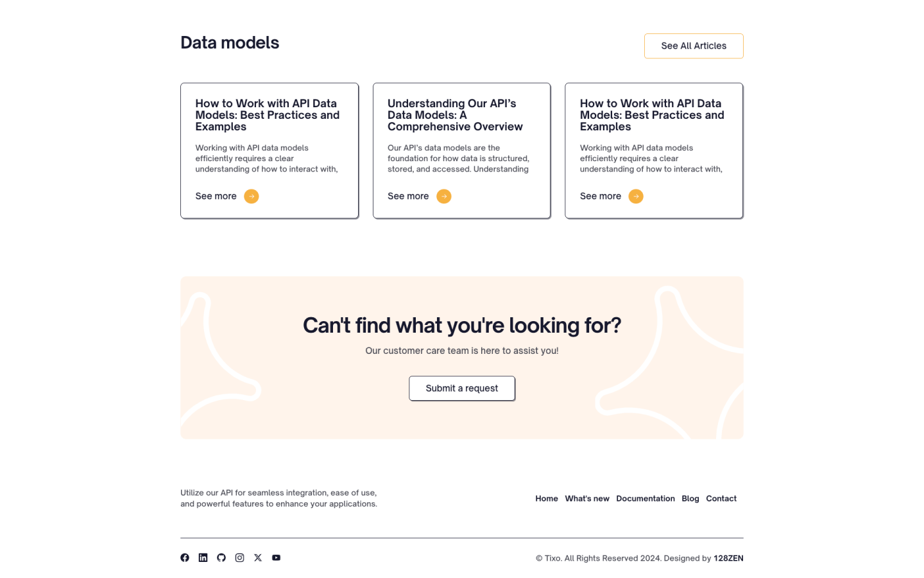Click the "Can't find what you're looking for?" heading
Image resolution: width=924 pixels, height=578 pixels.
point(462,326)
